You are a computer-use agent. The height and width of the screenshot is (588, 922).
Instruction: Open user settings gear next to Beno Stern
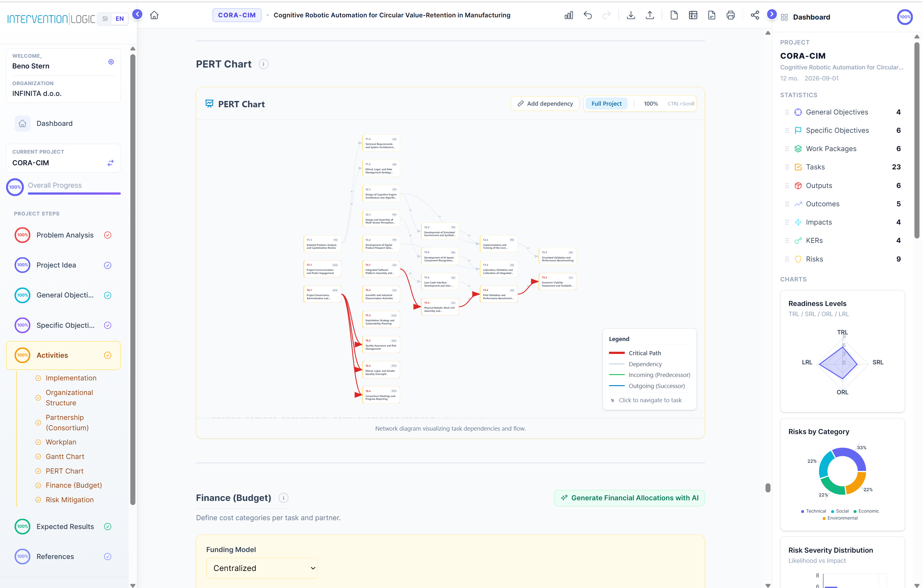point(111,62)
